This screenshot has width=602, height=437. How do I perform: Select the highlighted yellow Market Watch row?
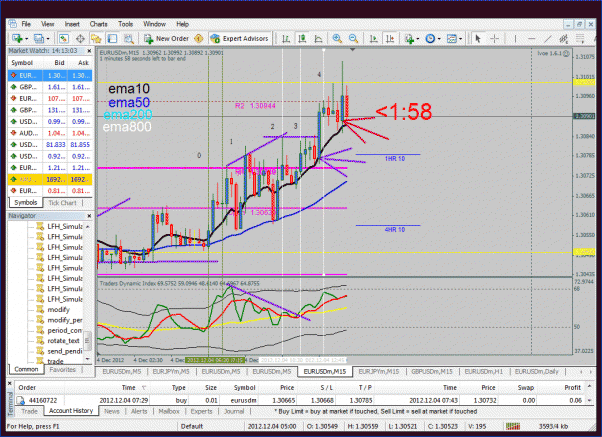point(50,179)
